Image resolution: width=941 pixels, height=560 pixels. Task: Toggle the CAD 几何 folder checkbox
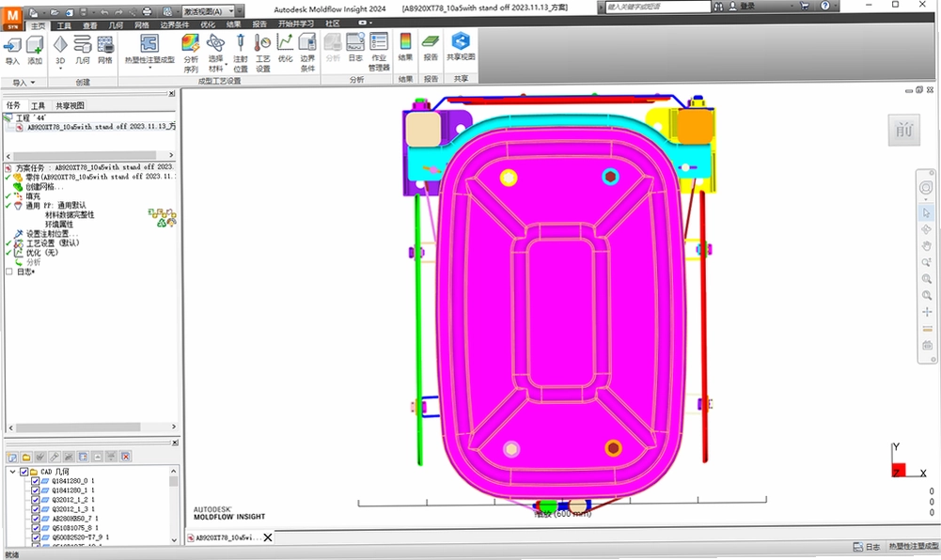tap(24, 472)
